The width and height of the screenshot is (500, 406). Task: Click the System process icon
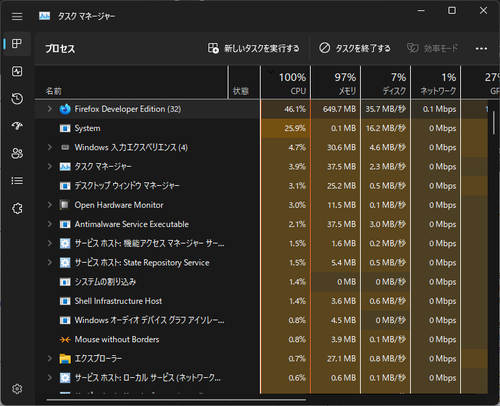click(65, 128)
